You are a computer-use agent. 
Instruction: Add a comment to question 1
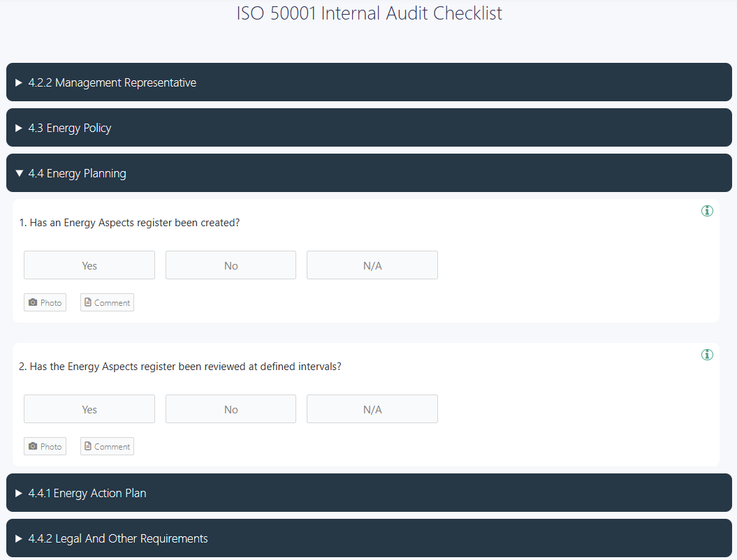point(107,302)
